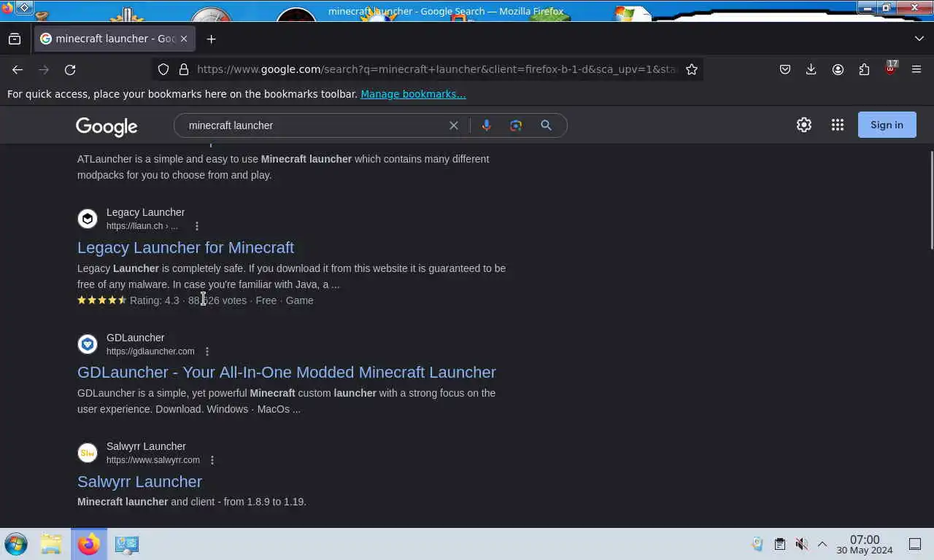Click the Salwyrr Launcher site favicon
Screen dimensions: 934x560
pos(88,453)
